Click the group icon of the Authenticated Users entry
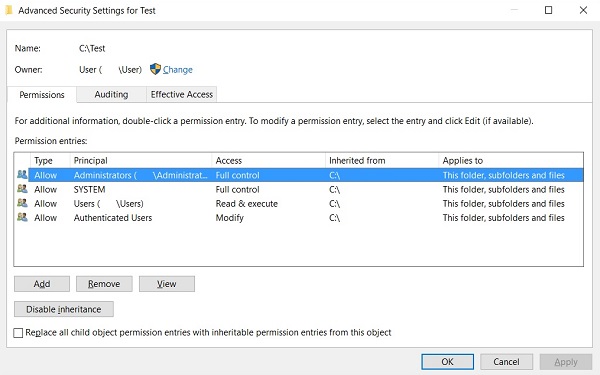 tap(22, 217)
